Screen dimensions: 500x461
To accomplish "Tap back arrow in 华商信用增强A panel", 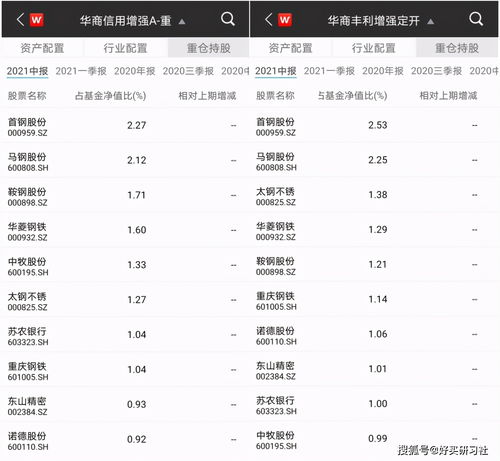I will (x=21, y=20).
